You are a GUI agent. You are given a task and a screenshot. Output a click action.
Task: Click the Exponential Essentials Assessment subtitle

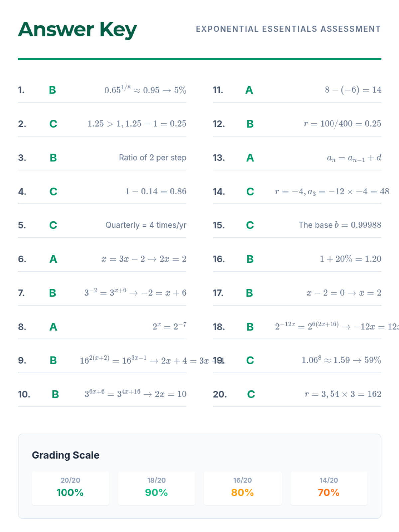pos(288,29)
